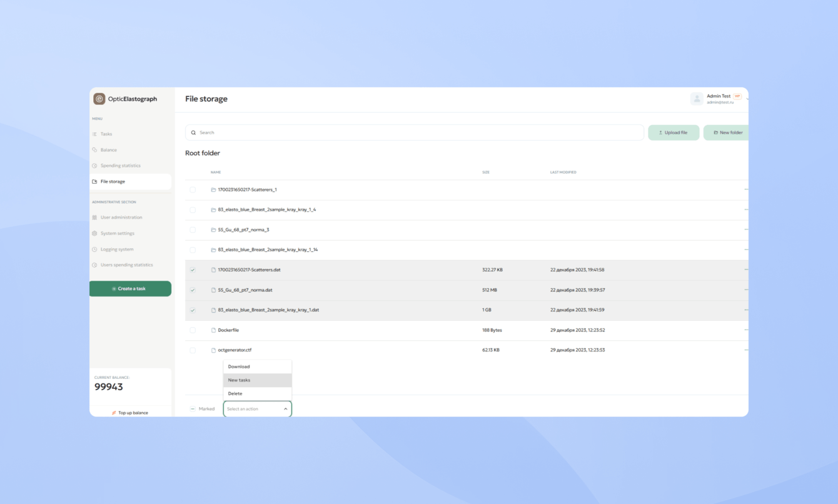Open Balance via its sidebar icon
Viewport: 838px width, 504px height.
click(x=94, y=150)
